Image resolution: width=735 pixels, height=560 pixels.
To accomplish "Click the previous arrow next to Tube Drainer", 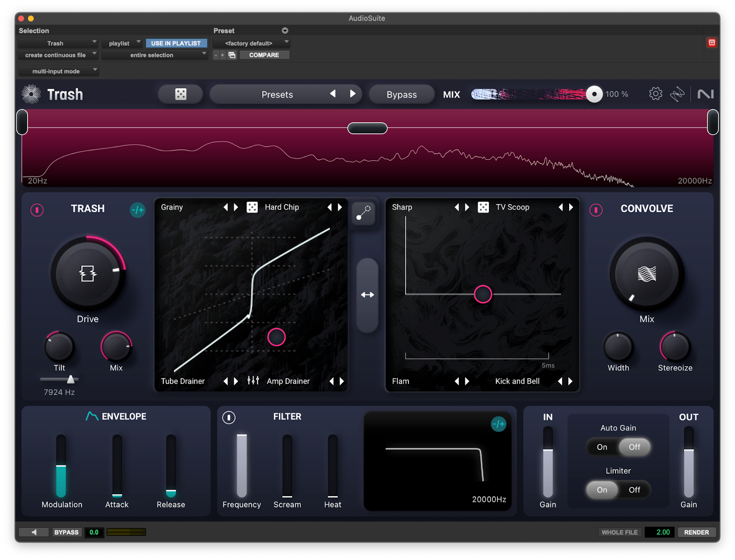I will coord(226,381).
